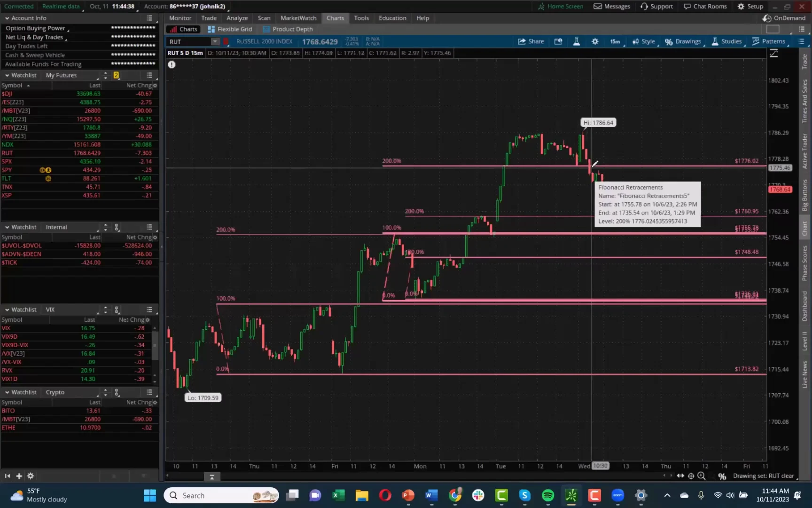
Task: Click the Tools tab
Action: [361, 18]
